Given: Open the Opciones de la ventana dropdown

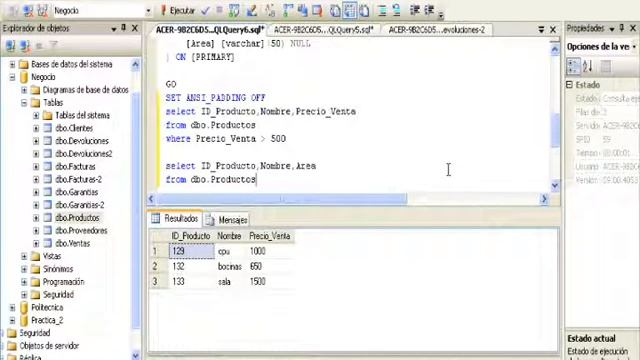Looking at the screenshot, I should click(x=634, y=47).
